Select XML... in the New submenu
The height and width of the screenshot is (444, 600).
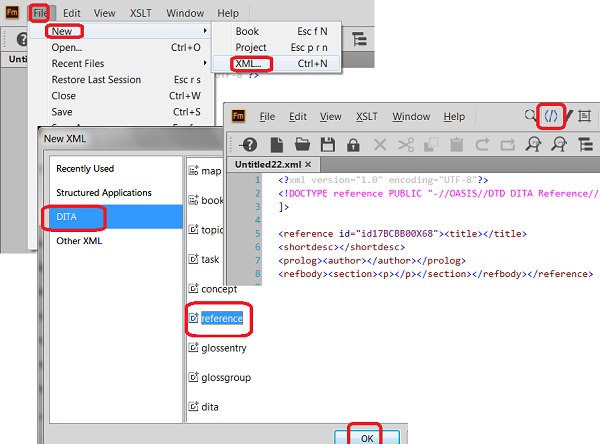click(x=276, y=63)
